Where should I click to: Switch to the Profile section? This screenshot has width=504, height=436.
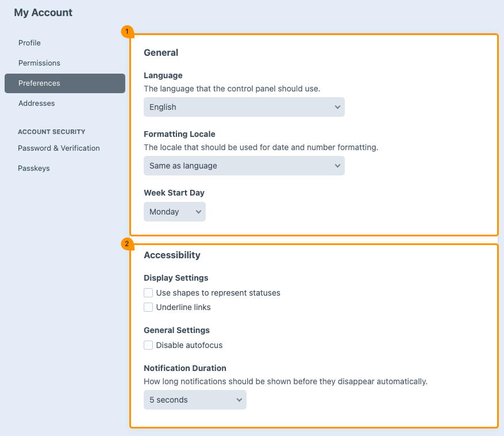[x=29, y=43]
